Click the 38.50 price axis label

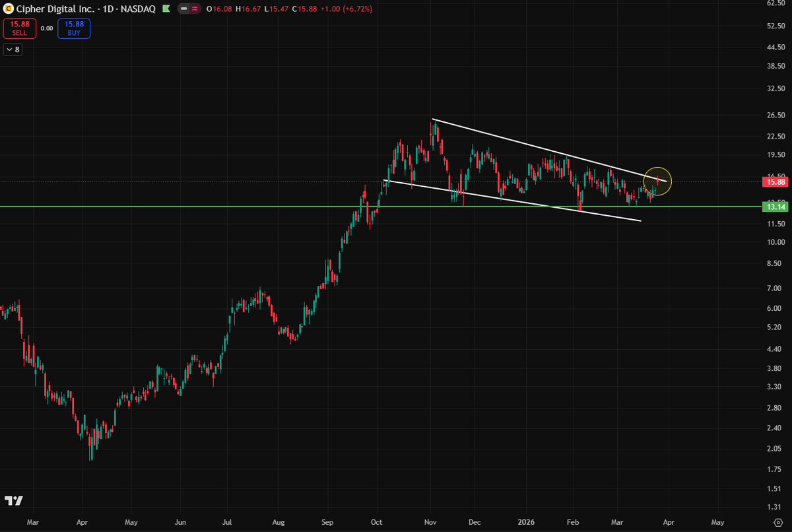tap(775, 66)
